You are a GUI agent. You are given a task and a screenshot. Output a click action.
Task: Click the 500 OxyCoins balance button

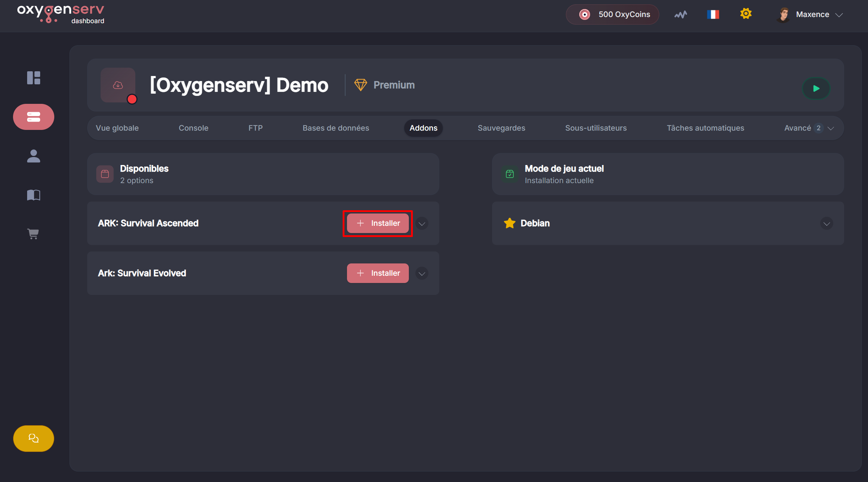click(612, 14)
